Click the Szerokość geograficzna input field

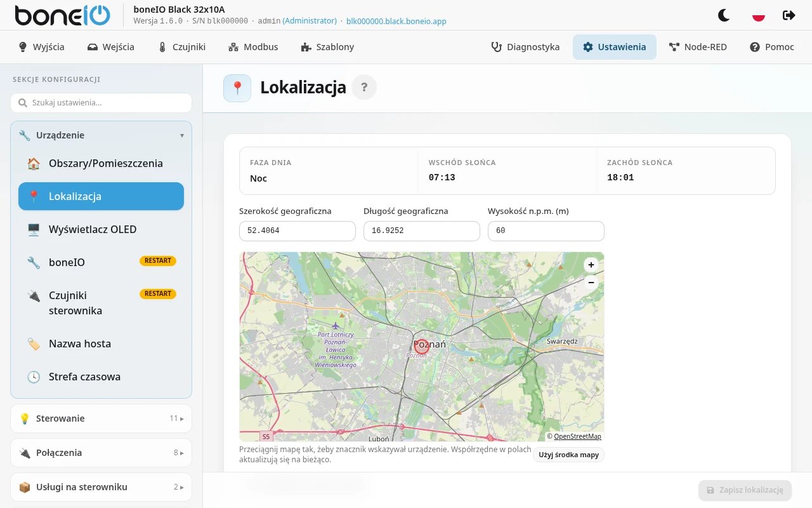click(x=298, y=231)
